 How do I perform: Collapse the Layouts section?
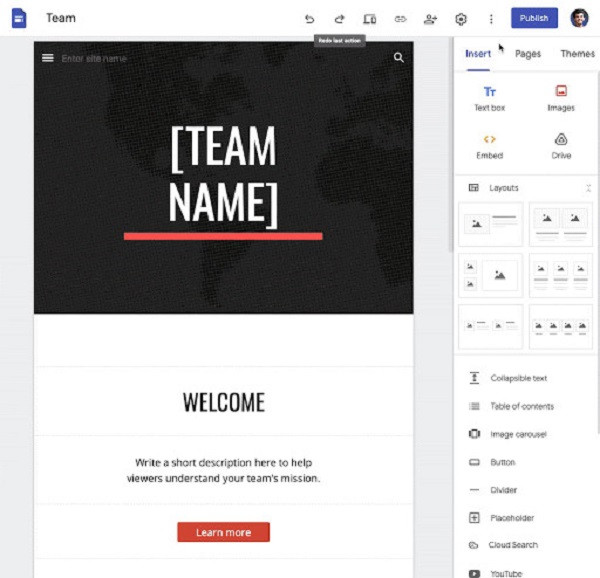tap(588, 188)
